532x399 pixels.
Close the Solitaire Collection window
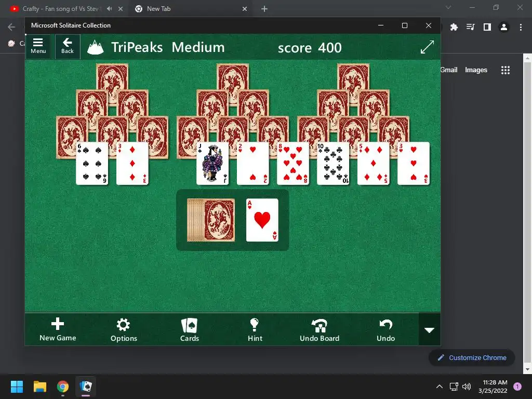coord(429,25)
